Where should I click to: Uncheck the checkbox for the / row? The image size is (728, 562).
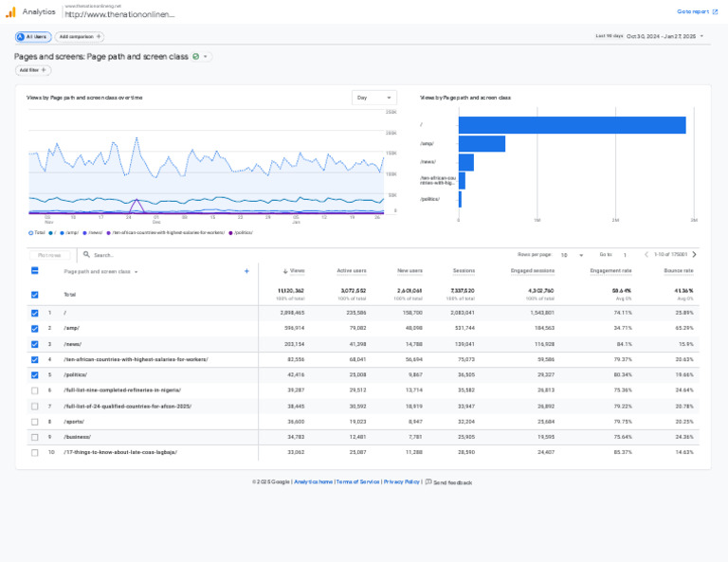pos(35,314)
